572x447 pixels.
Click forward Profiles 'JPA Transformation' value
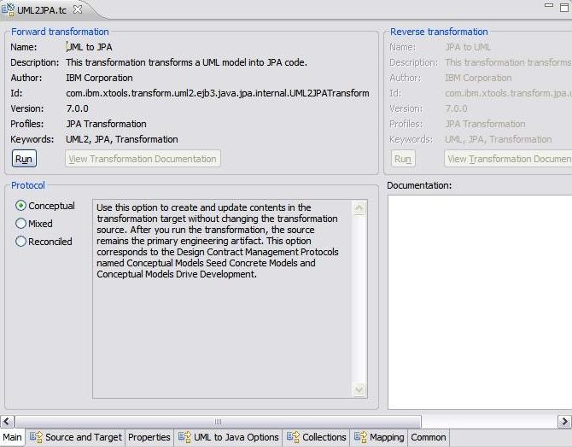[x=106, y=124]
